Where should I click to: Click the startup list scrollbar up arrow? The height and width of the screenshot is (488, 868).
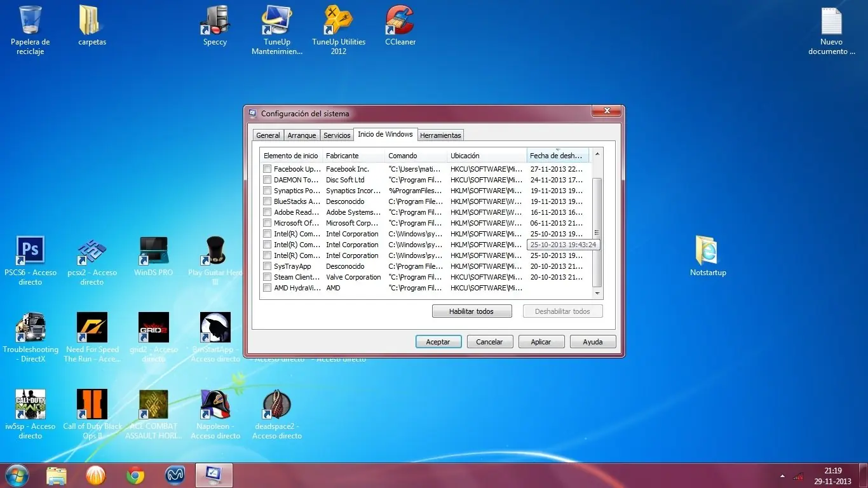coord(597,154)
